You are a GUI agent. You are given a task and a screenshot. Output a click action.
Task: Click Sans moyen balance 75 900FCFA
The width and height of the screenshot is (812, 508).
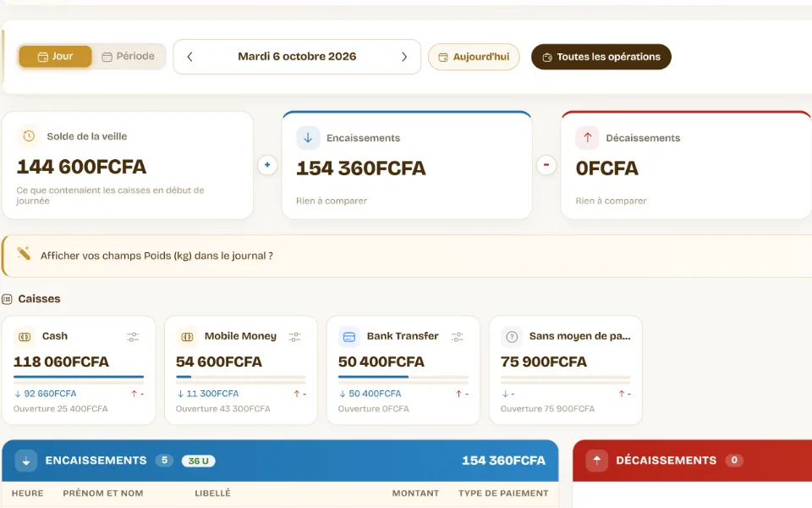click(544, 362)
